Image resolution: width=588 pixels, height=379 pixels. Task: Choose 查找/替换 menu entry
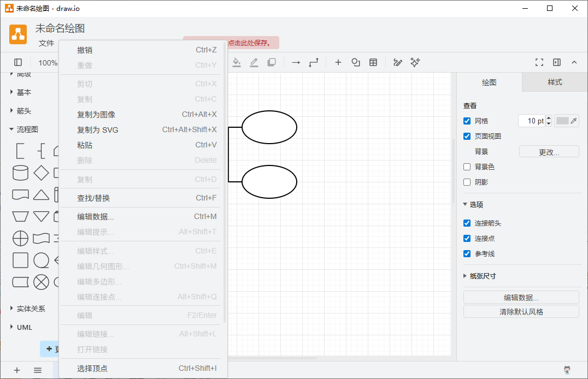pos(143,198)
